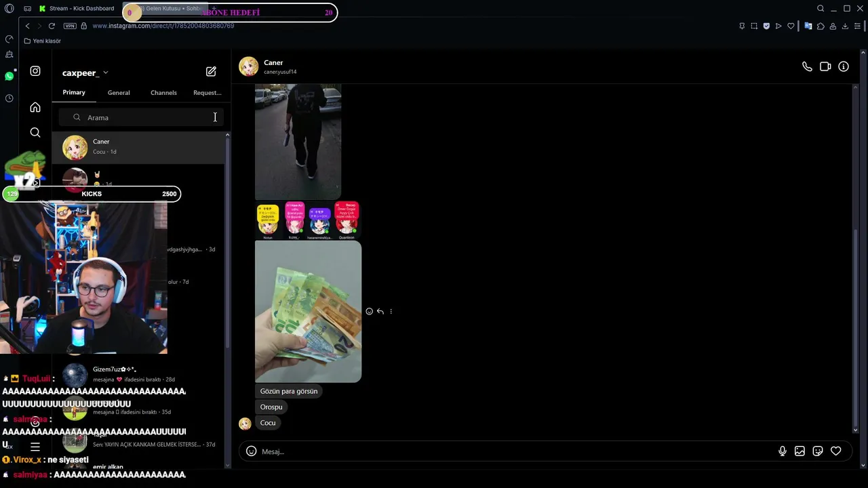Add page to bookmarks heart icon
This screenshot has width=868, height=488.
(791, 26)
